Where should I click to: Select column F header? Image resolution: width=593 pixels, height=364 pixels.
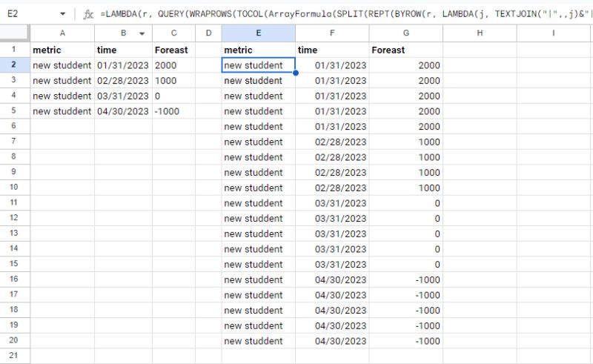(332, 33)
